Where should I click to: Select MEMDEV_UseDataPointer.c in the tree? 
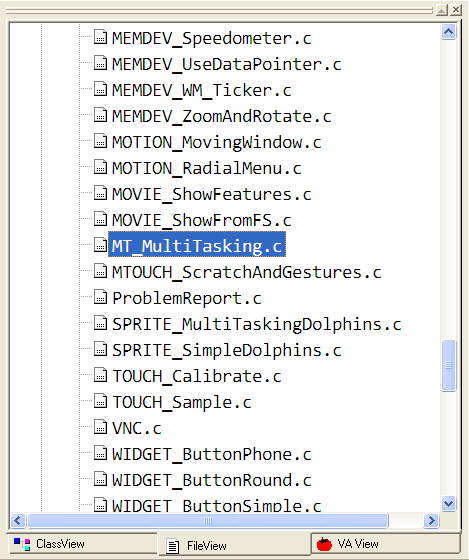(226, 65)
